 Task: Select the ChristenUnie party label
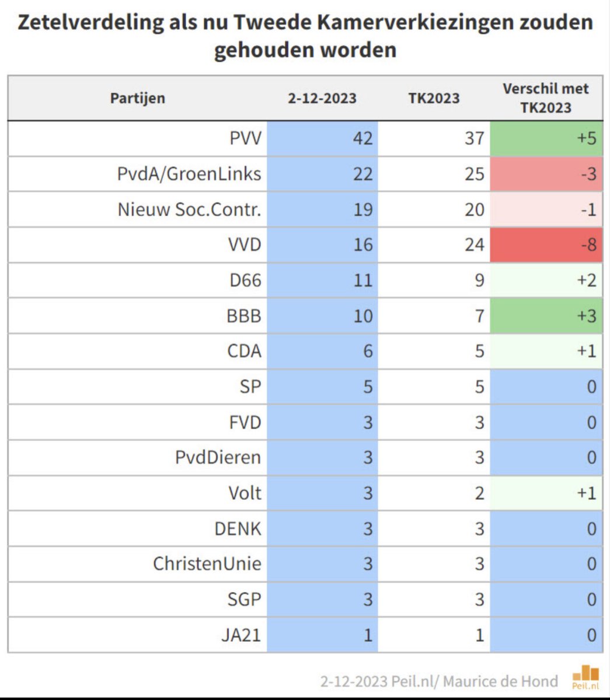[x=207, y=564]
